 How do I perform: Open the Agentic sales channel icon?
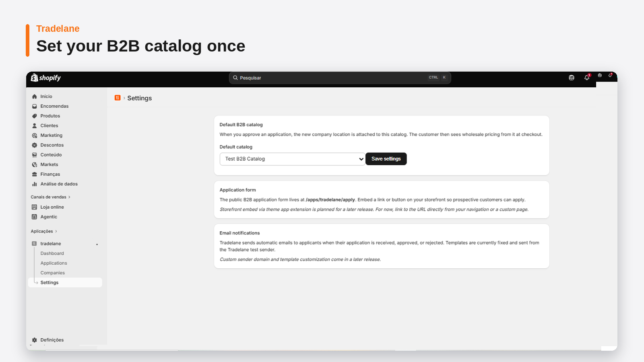coord(35,217)
